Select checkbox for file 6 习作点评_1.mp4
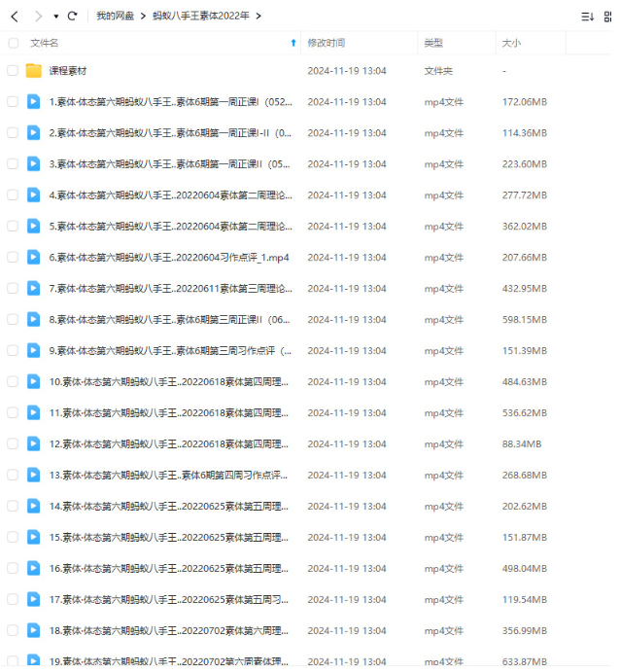 click(x=13, y=257)
